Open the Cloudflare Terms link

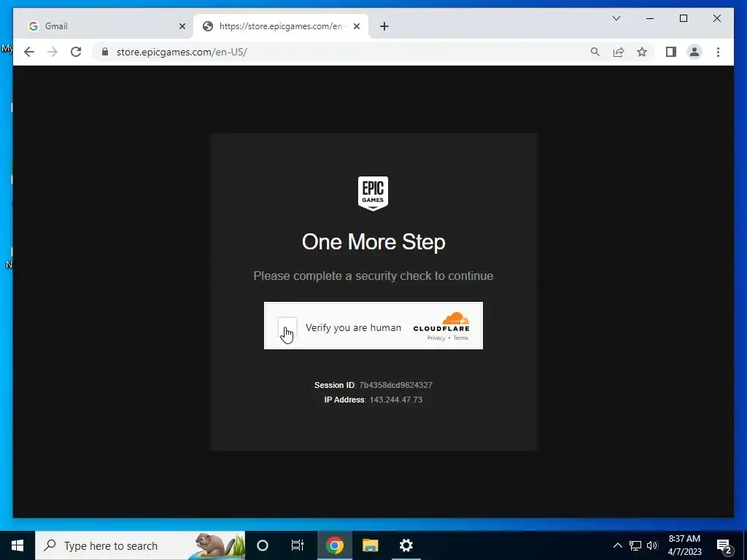[461, 338]
